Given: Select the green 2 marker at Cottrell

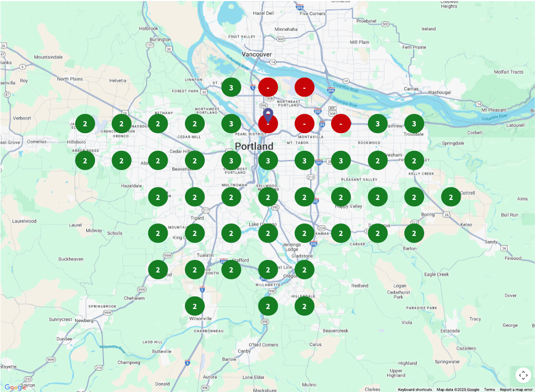Looking at the screenshot, I should pyautogui.click(x=451, y=197).
